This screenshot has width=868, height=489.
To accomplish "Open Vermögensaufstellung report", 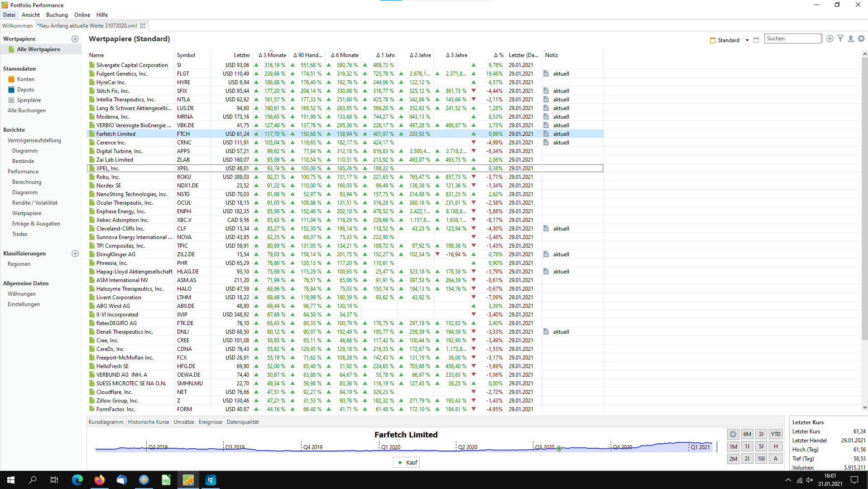I will (34, 140).
